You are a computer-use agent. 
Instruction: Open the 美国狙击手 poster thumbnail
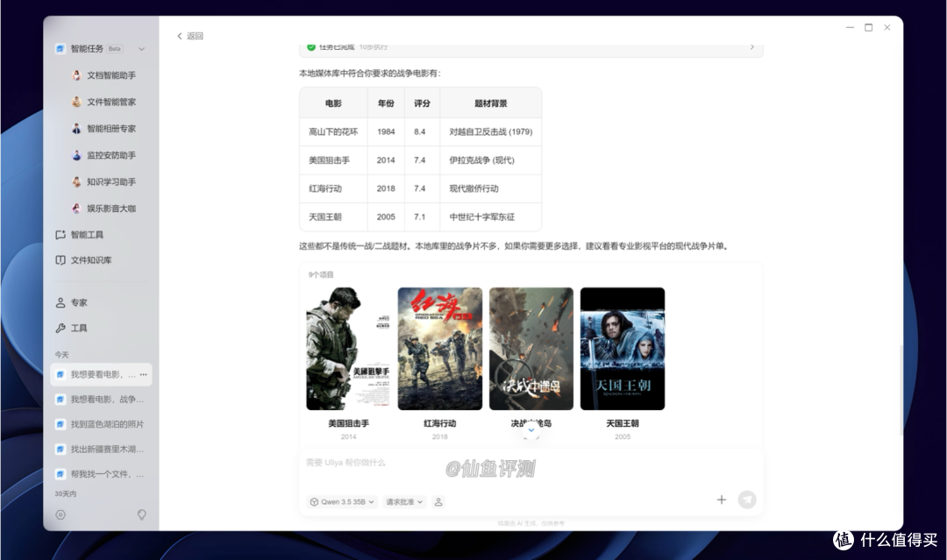pos(348,349)
